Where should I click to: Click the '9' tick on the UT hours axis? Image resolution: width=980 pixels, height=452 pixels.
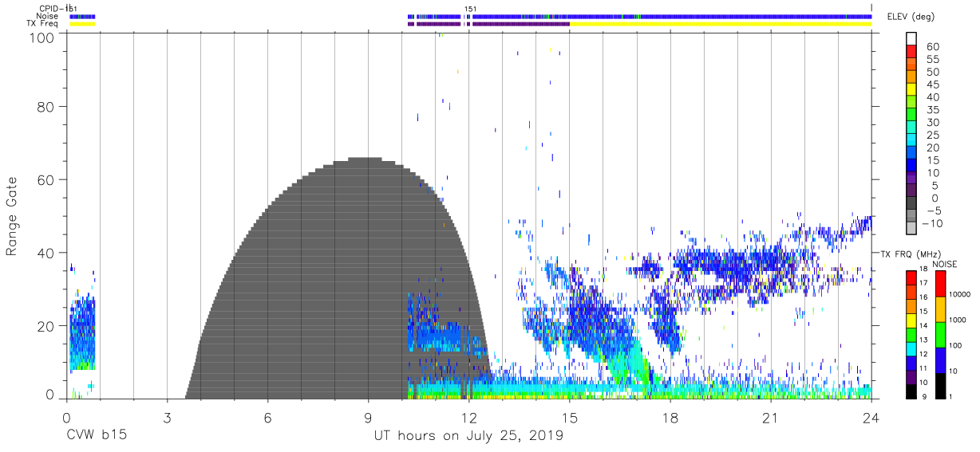369,418
